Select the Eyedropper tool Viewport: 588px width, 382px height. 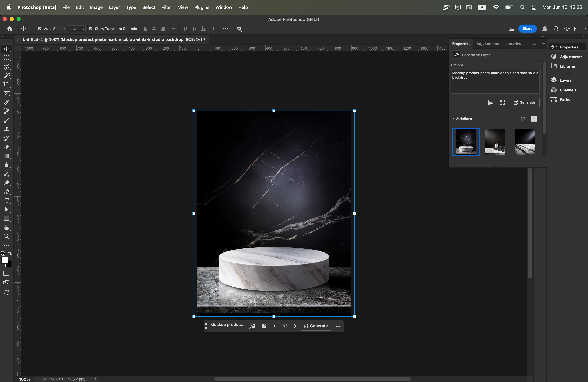[x=6, y=102]
